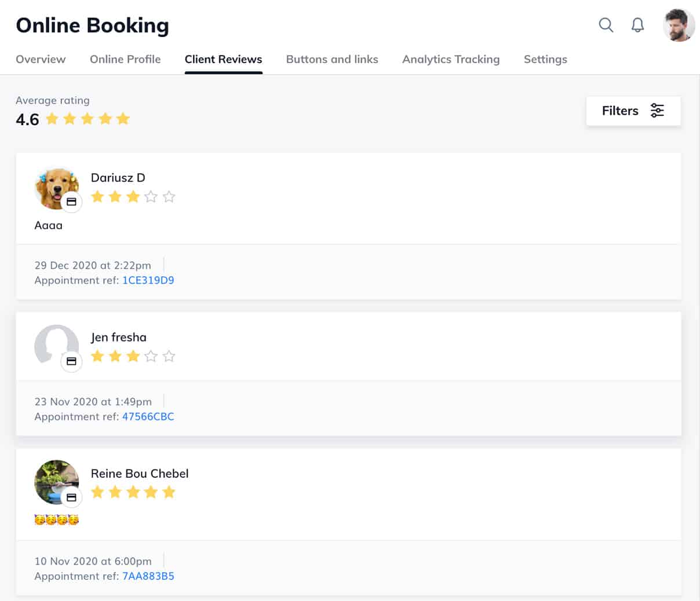Go to the Settings tab
The height and width of the screenshot is (601, 700).
pos(545,59)
